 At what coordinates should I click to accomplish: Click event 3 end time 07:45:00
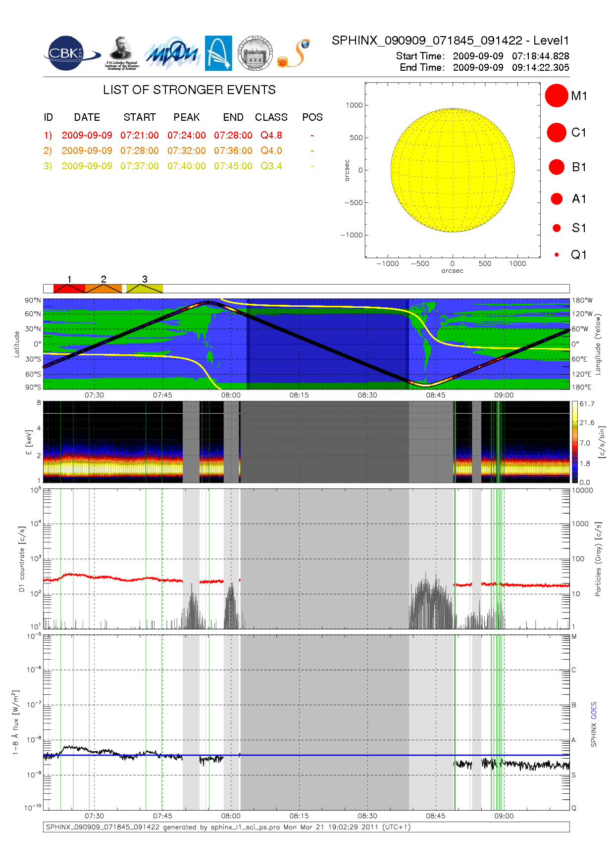point(233,166)
